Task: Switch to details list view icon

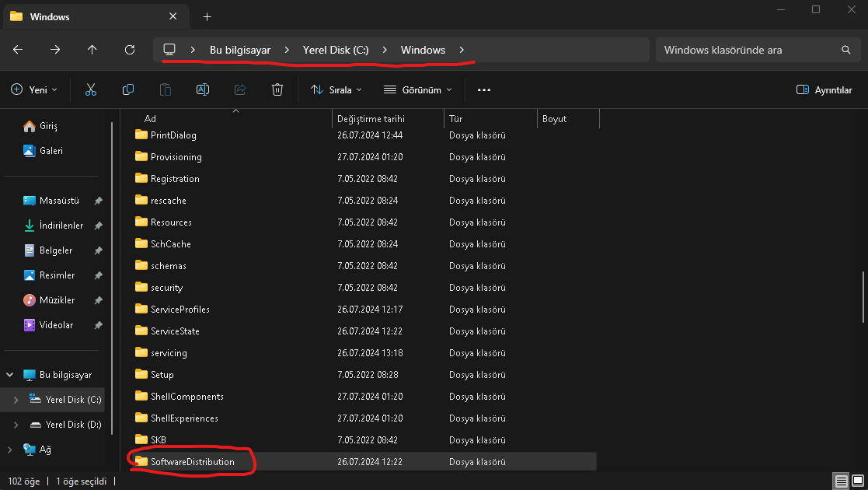Action: tap(842, 481)
